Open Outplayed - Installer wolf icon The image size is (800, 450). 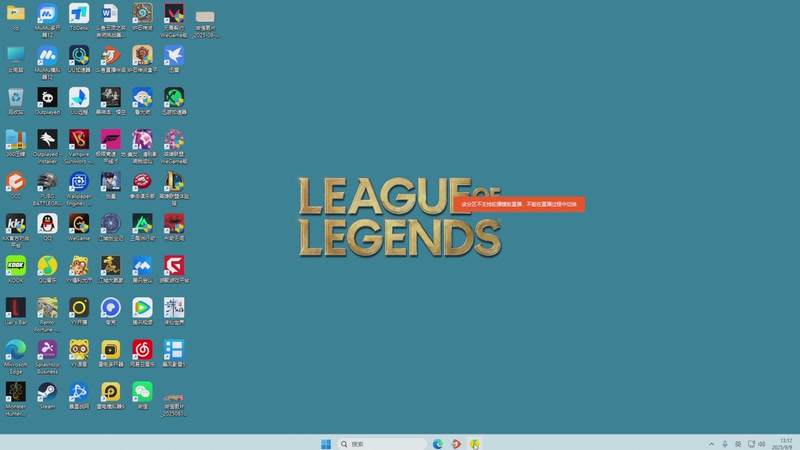(x=47, y=146)
